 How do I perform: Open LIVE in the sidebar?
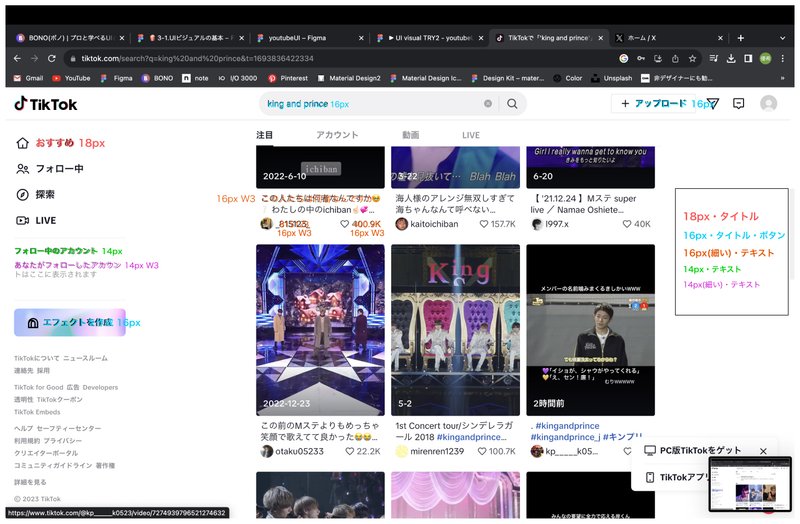(36, 220)
